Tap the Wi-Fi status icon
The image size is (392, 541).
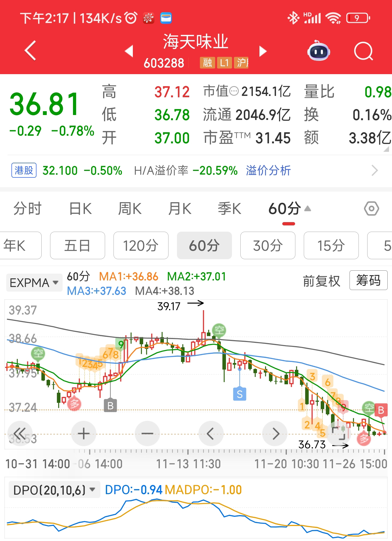(334, 18)
